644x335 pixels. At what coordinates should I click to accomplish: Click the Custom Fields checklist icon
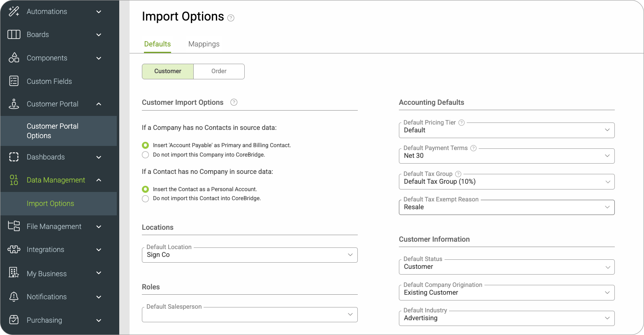pyautogui.click(x=14, y=81)
